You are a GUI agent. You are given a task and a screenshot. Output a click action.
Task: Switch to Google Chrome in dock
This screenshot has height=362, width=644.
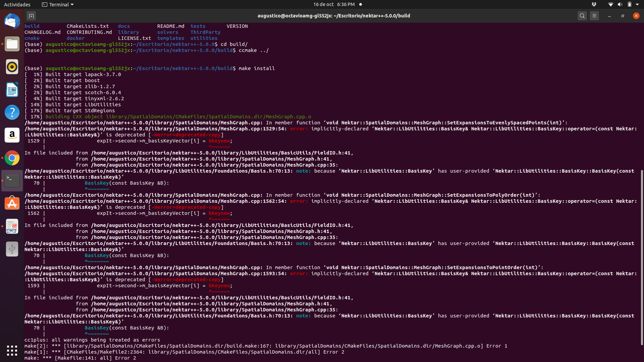tap(12, 158)
